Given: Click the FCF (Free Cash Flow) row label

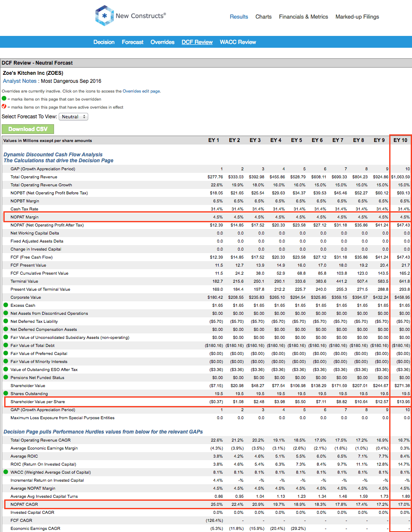Looking at the screenshot, I should (x=32, y=257).
